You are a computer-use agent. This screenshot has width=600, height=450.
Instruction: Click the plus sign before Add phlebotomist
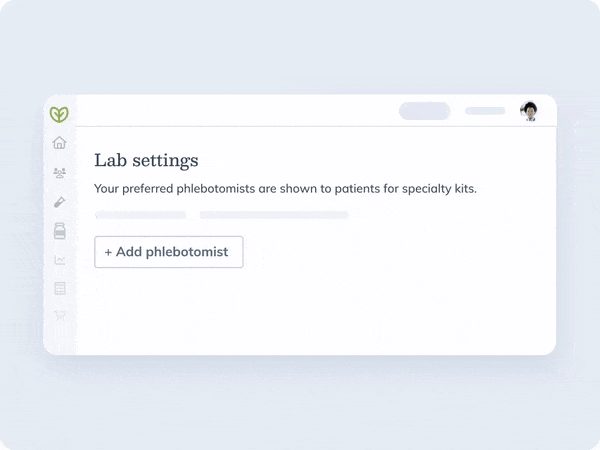[108, 252]
